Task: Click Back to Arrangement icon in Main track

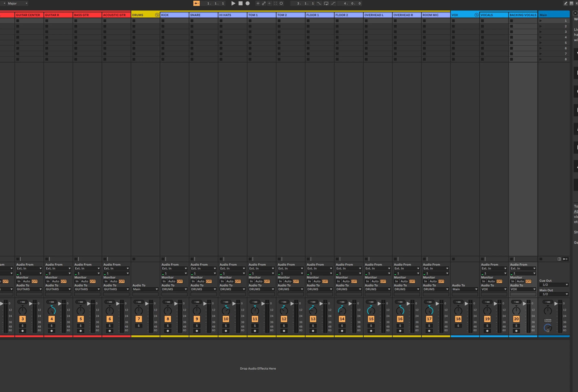Action: click(559, 259)
